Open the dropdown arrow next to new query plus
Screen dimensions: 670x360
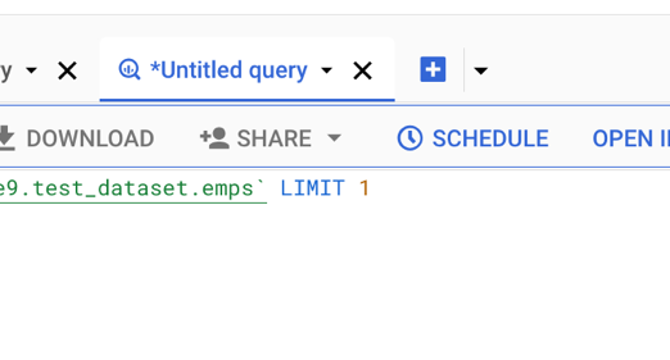coord(481,70)
